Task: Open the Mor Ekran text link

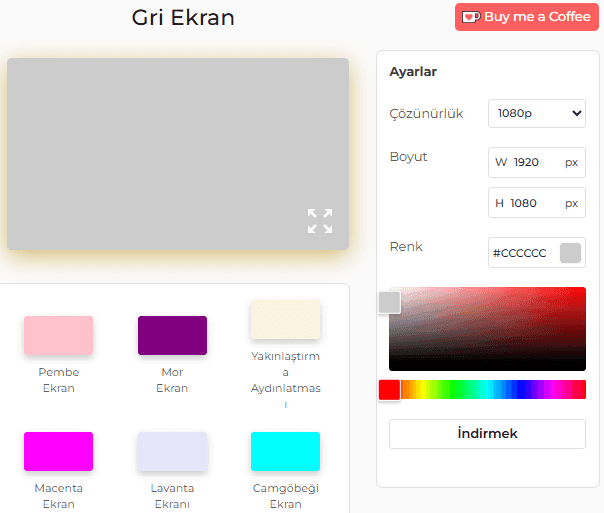Action: [172, 380]
